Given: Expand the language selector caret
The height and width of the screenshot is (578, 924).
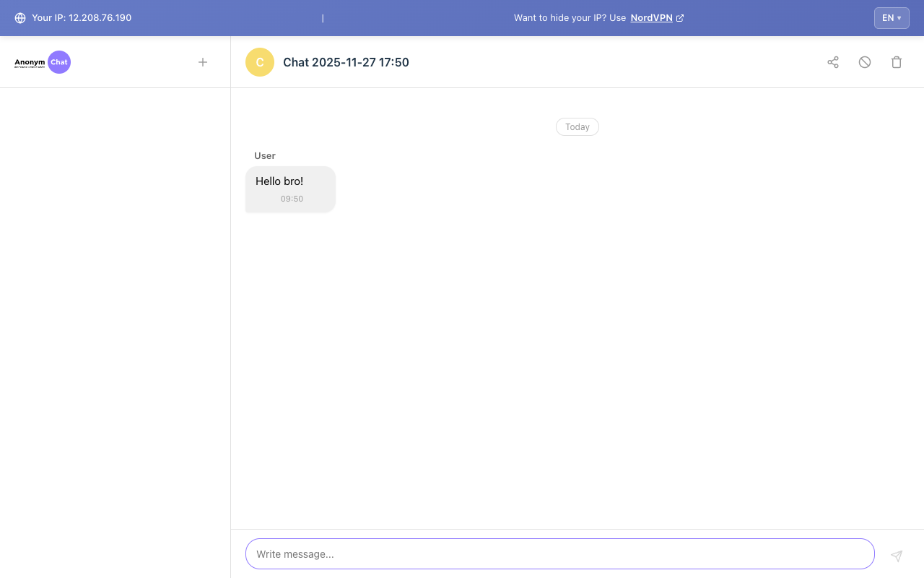Looking at the screenshot, I should tap(899, 18).
